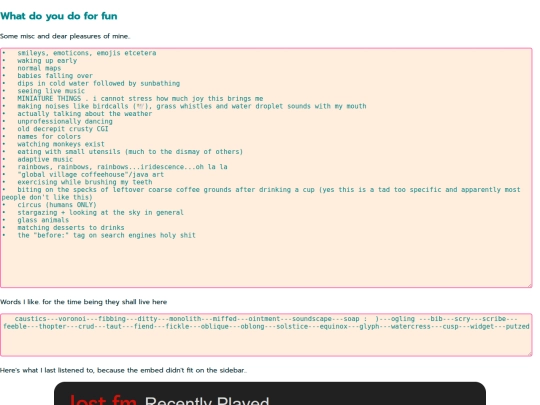Grab the pleasures textarea resize handle
Image resolution: width=540 pixels, height=405 pixels.
[529, 284]
